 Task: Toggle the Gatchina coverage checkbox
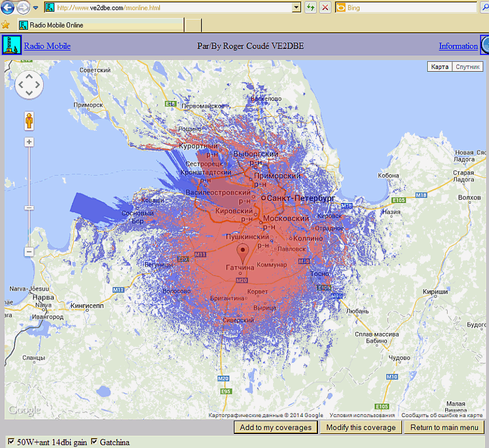[94, 442]
